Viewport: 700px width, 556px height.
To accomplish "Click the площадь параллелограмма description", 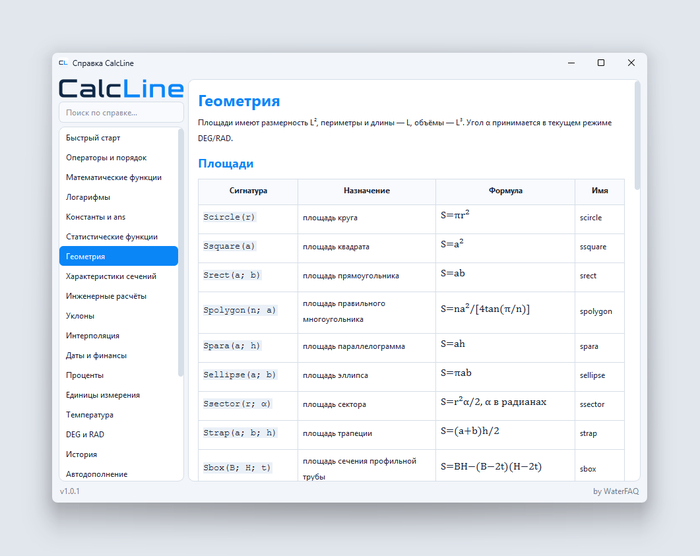I will coord(354,347).
